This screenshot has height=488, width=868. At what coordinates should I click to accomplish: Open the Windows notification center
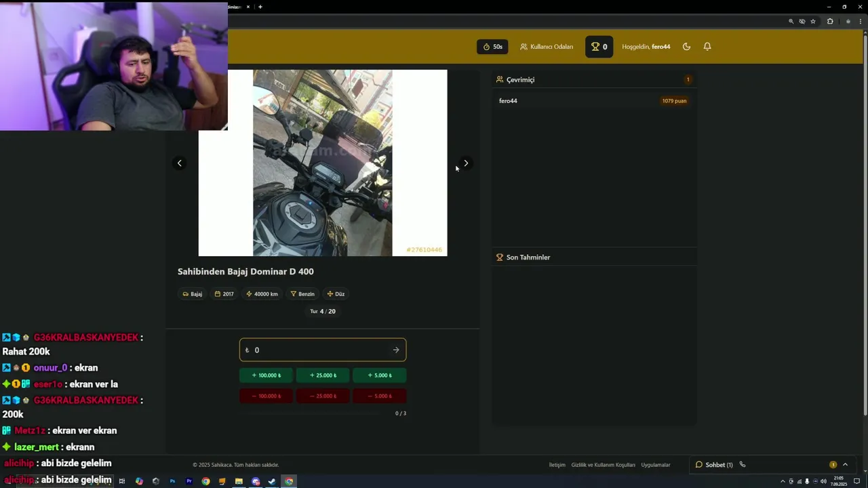[857, 481]
